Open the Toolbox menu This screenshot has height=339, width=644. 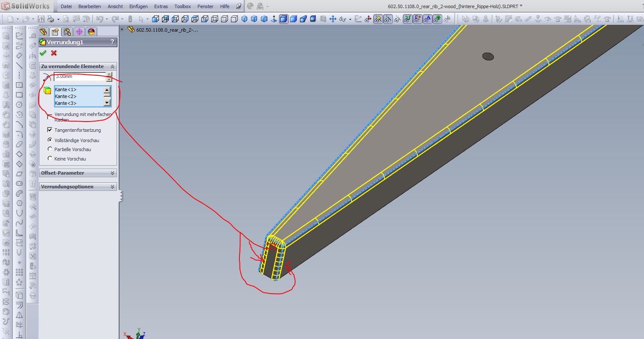click(x=183, y=6)
